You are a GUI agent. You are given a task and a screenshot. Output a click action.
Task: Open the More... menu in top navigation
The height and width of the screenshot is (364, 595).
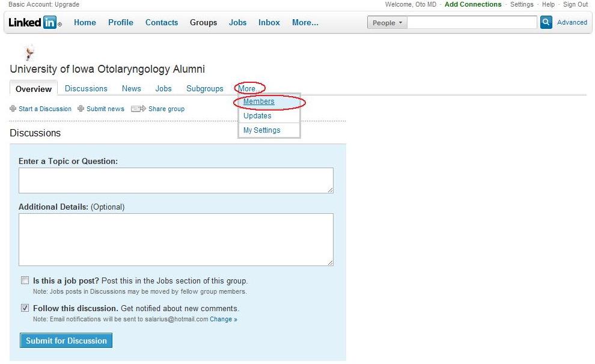coord(305,22)
